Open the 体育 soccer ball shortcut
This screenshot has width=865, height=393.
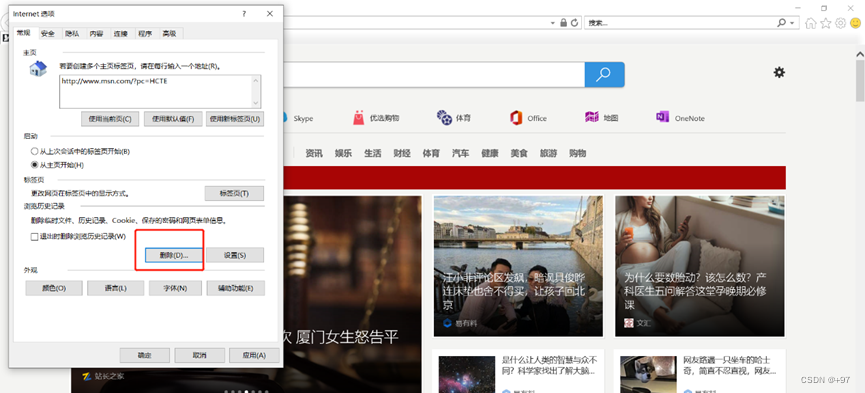point(453,118)
